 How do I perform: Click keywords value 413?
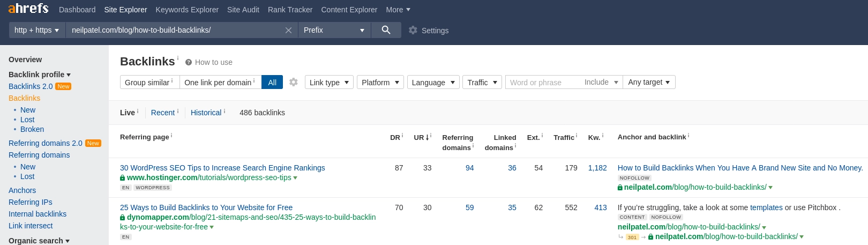click(x=601, y=207)
